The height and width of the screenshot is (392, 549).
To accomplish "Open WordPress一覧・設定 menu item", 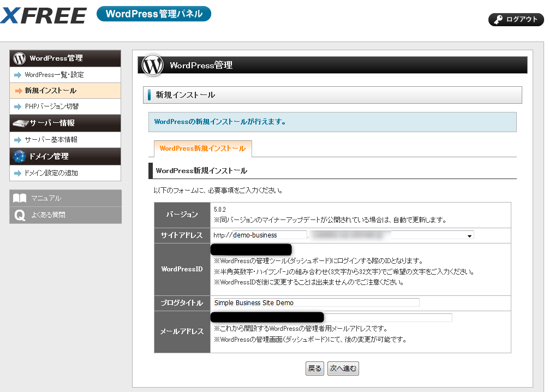I will click(65, 75).
